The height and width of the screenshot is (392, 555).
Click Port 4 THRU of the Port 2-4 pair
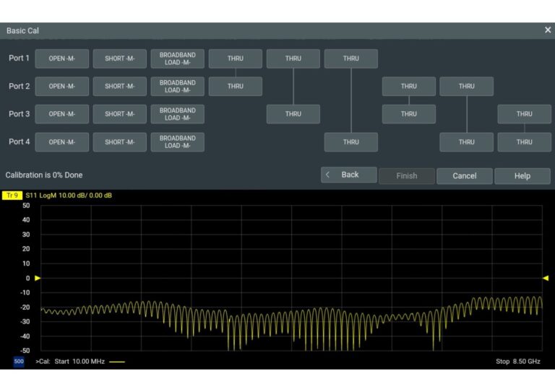click(x=467, y=142)
